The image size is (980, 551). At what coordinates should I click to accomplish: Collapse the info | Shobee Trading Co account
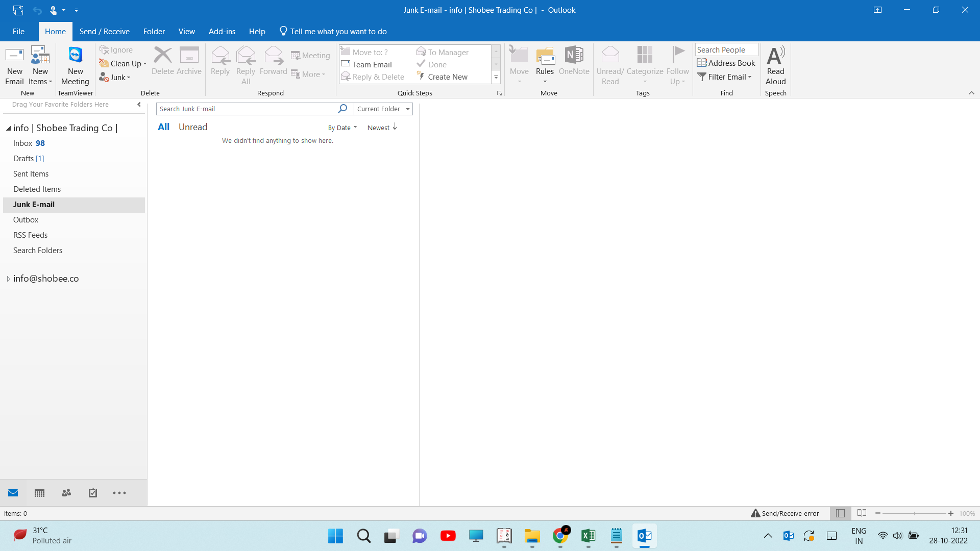(x=8, y=129)
